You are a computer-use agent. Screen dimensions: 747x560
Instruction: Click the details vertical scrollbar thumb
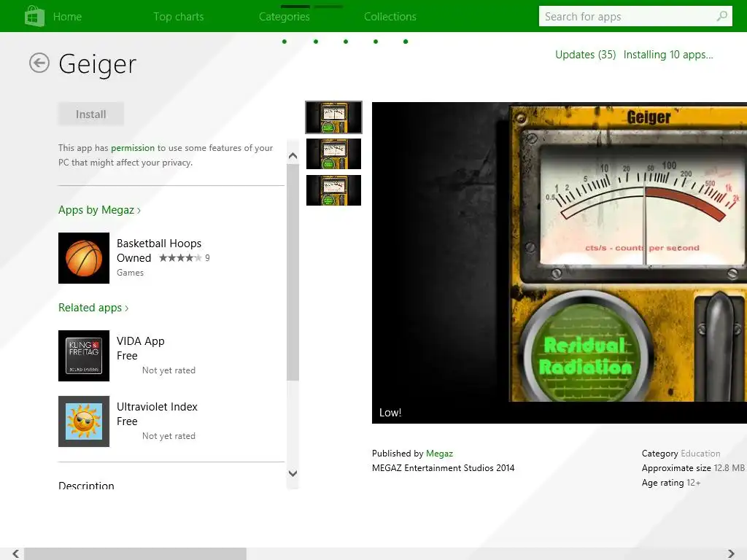click(293, 272)
